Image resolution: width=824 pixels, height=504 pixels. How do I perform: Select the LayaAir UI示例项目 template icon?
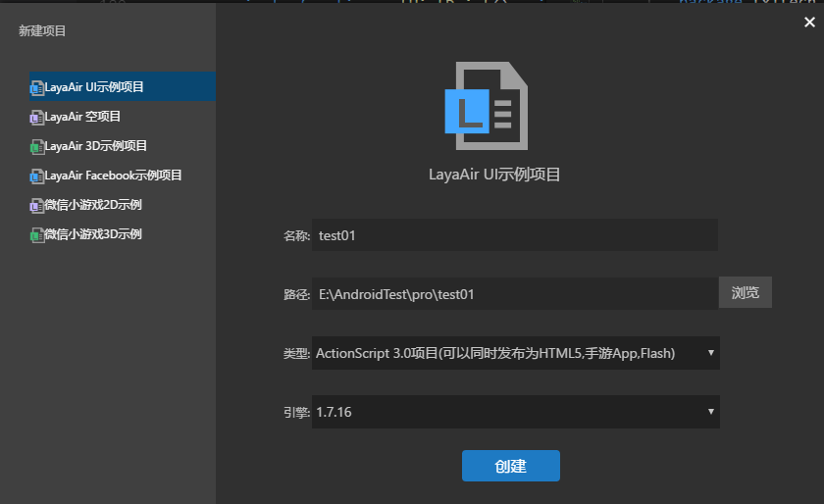(x=37, y=88)
